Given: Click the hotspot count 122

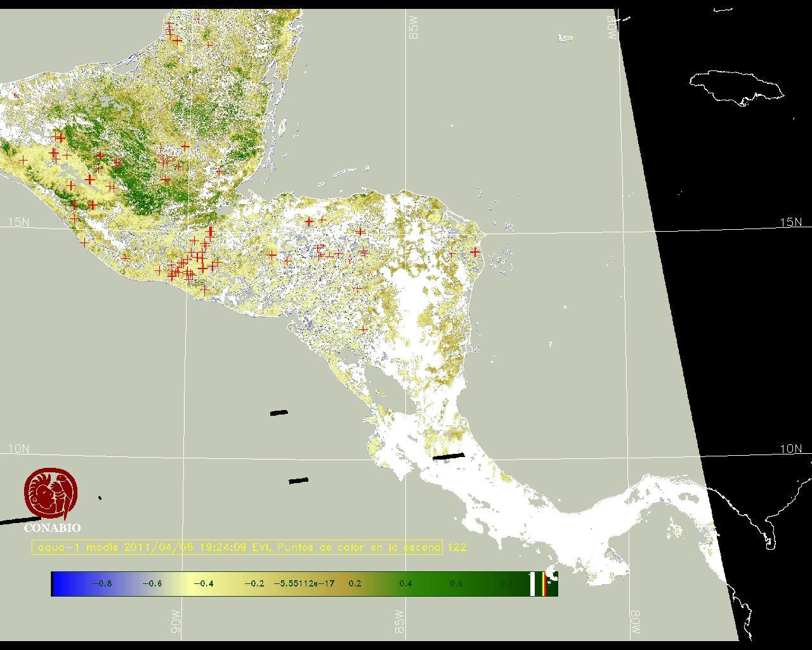Looking at the screenshot, I should [x=457, y=547].
